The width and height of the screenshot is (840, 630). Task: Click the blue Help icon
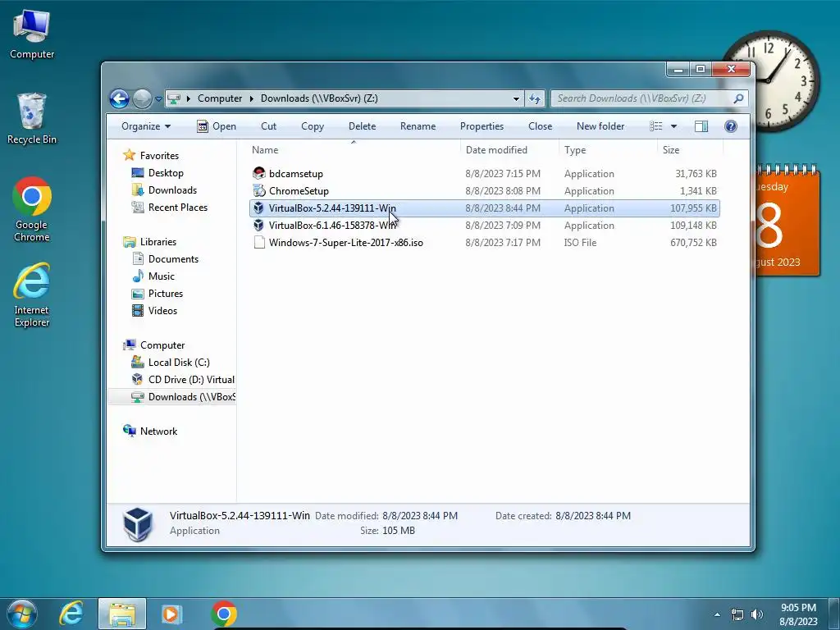[x=731, y=126]
